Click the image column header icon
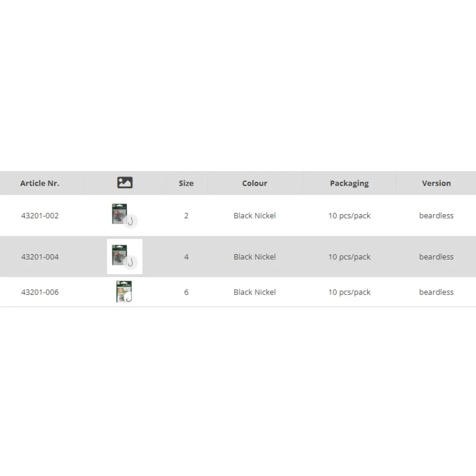The height and width of the screenshot is (476, 476). click(125, 183)
